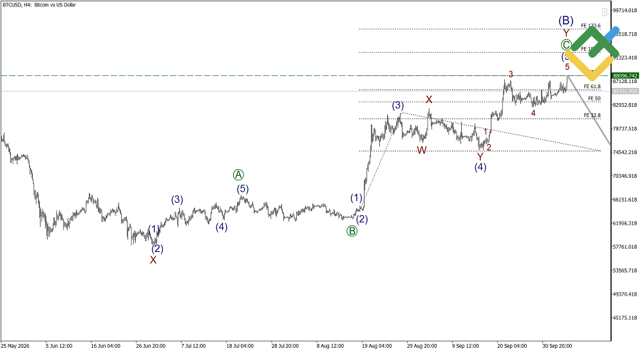Click the 'FE 32.8' Fibonacci level label
The width and height of the screenshot is (644, 351).
point(592,115)
